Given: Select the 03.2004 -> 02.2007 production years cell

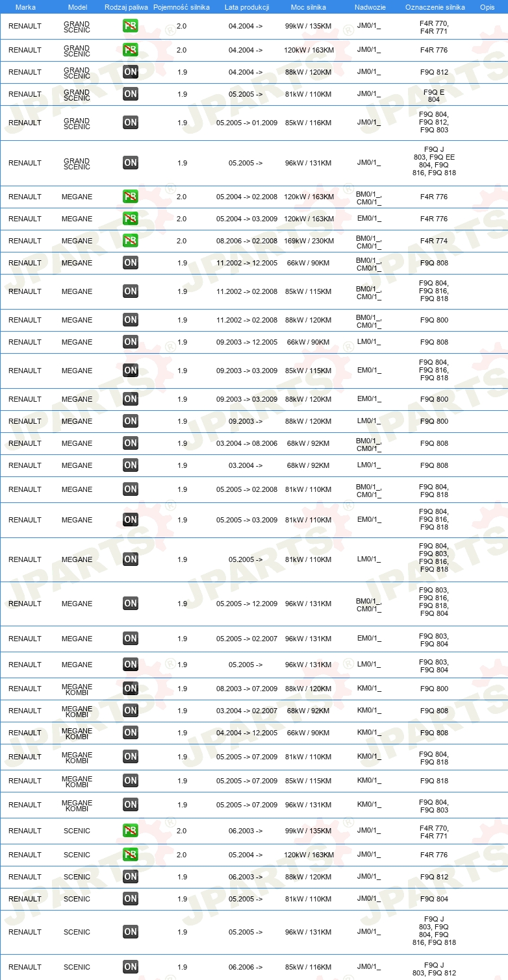Looking at the screenshot, I should tap(247, 711).
